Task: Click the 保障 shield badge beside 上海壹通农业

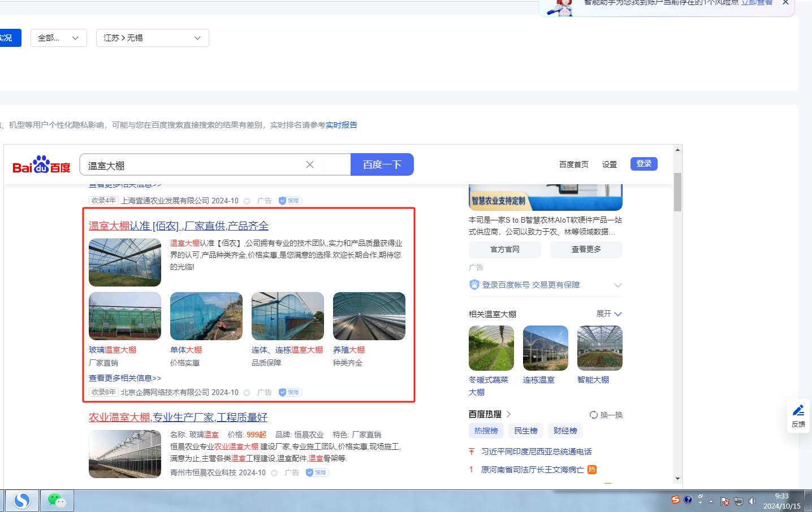Action: (x=291, y=201)
